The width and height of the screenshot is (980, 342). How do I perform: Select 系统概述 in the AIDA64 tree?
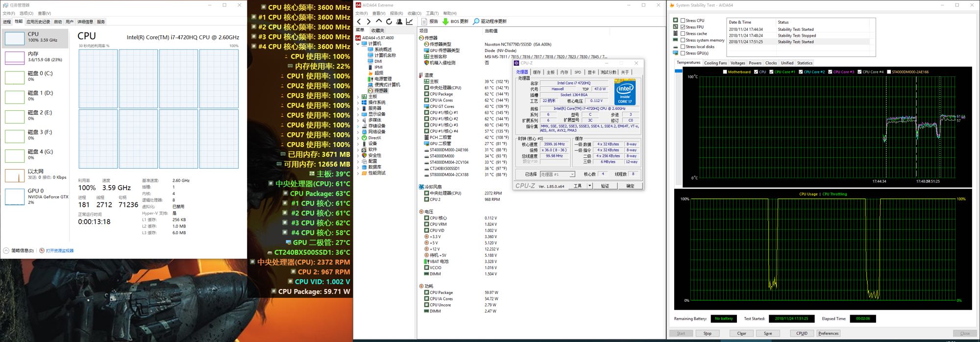[379, 49]
